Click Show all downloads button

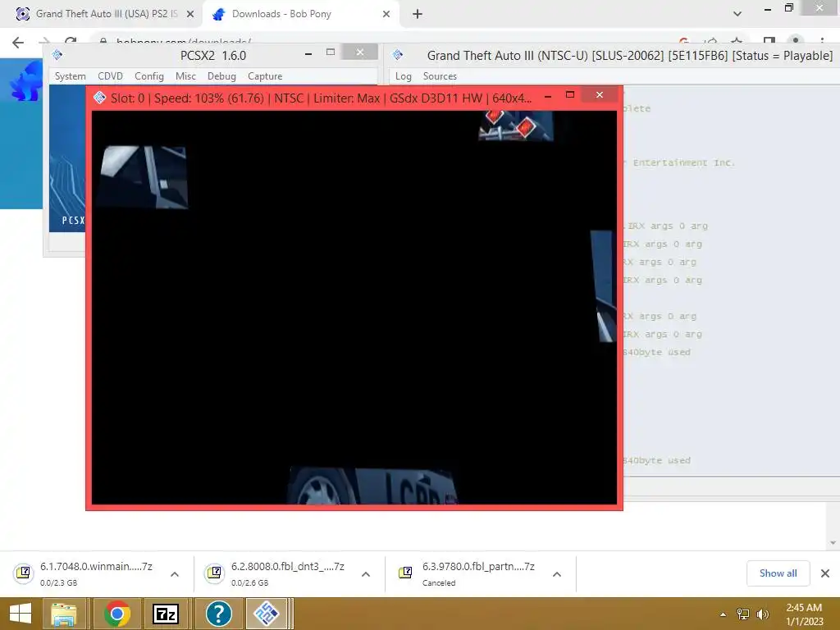tap(778, 573)
